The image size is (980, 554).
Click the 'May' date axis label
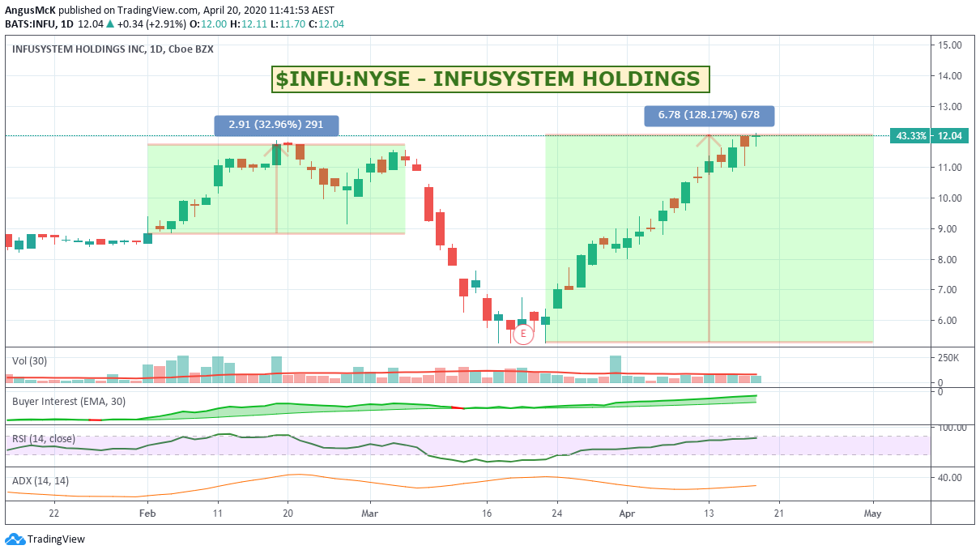pyautogui.click(x=872, y=514)
